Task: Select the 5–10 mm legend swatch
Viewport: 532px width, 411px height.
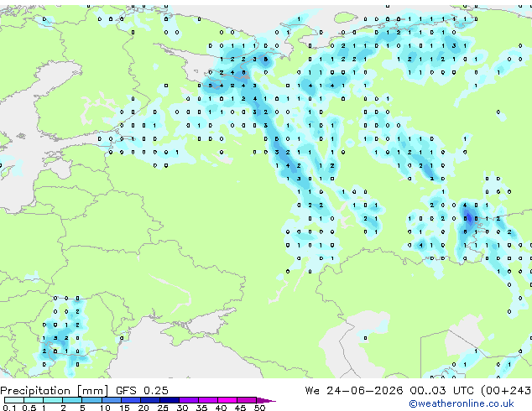Action: tap(92, 400)
